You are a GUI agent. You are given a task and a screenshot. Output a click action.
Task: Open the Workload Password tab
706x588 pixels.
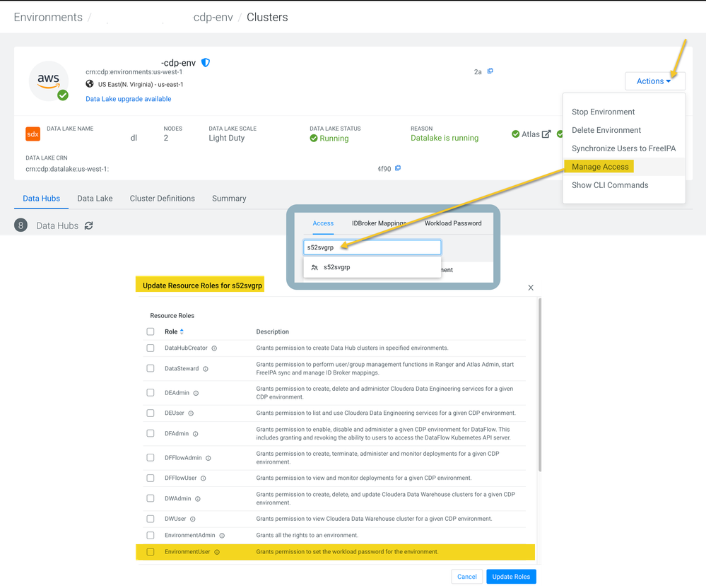[453, 223]
